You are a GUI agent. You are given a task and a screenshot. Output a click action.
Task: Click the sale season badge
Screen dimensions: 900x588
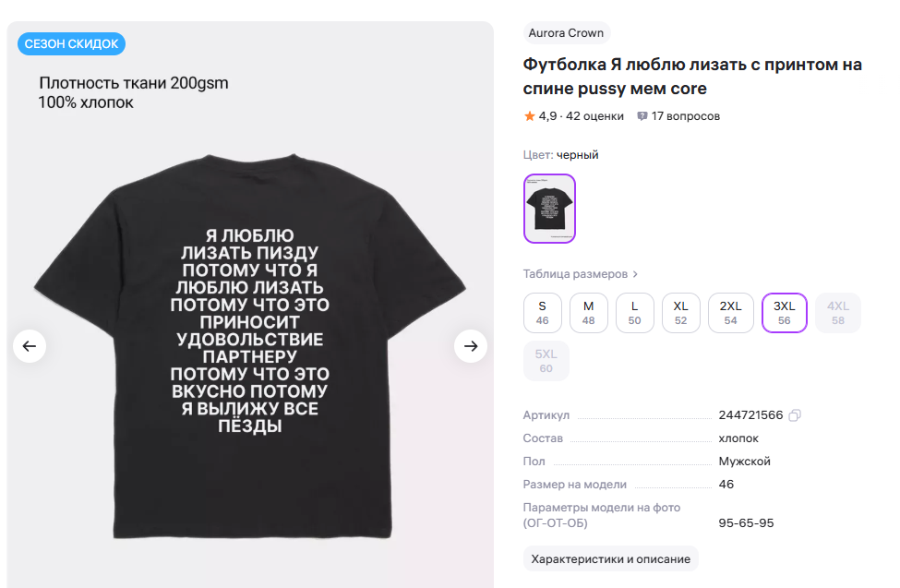[71, 43]
